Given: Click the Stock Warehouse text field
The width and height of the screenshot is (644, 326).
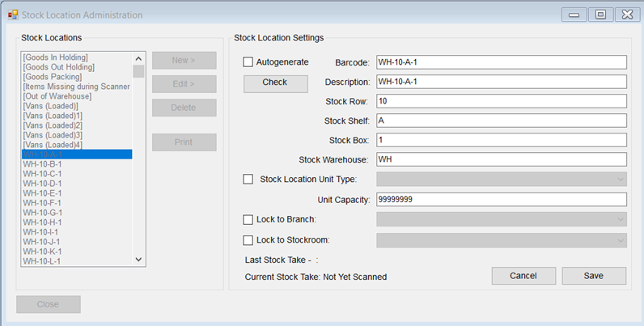Looking at the screenshot, I should [x=502, y=159].
